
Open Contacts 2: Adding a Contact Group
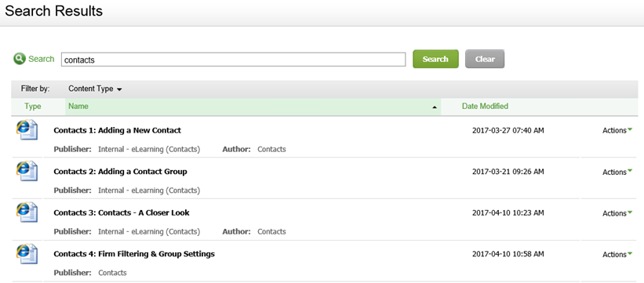[120, 172]
